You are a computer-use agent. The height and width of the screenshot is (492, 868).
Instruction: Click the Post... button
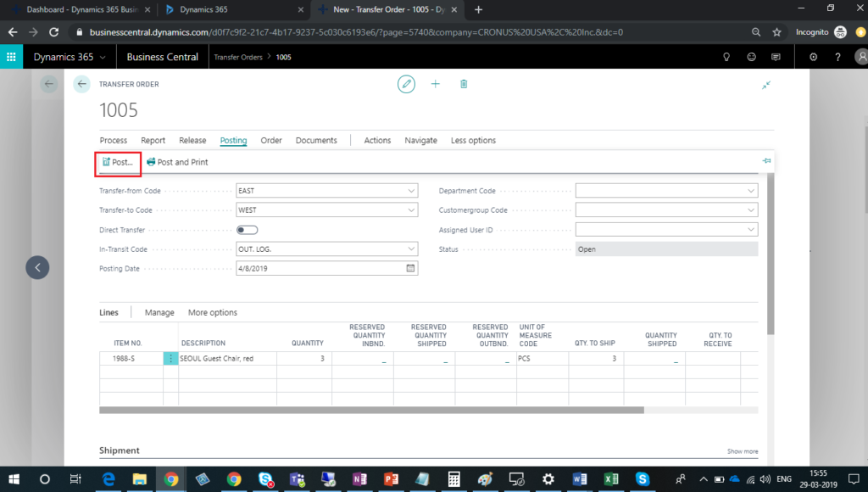(117, 162)
